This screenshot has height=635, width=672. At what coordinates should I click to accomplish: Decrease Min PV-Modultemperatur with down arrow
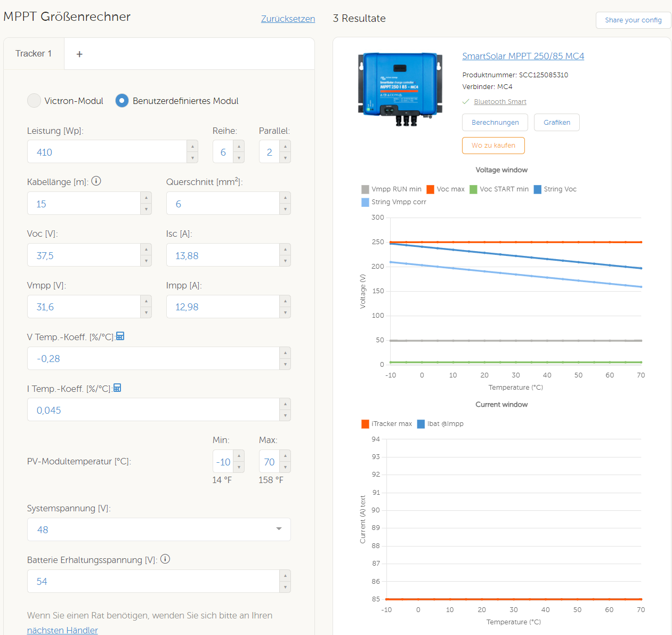pyautogui.click(x=239, y=468)
